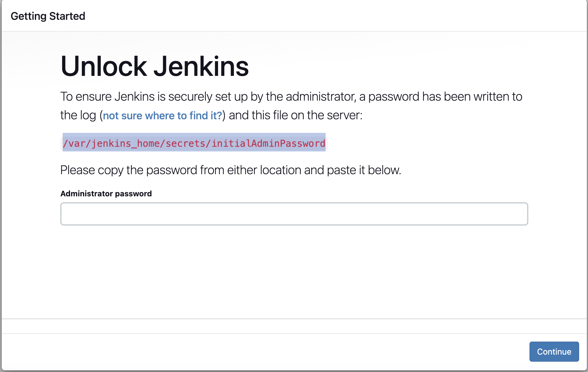Image resolution: width=588 pixels, height=372 pixels.
Task: Click the word 'initialAdminPassword' in the path
Action: (x=268, y=143)
